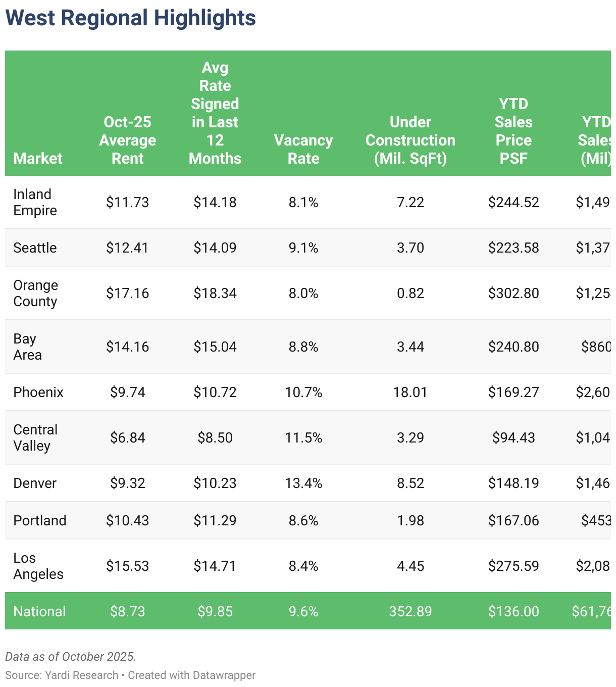Click the West Regional Highlights title
The image size is (616, 687).
[131, 18]
